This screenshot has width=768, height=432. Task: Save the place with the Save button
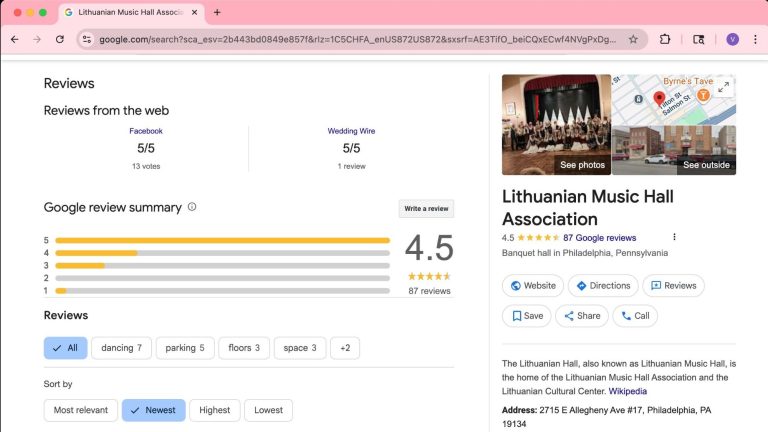point(527,316)
